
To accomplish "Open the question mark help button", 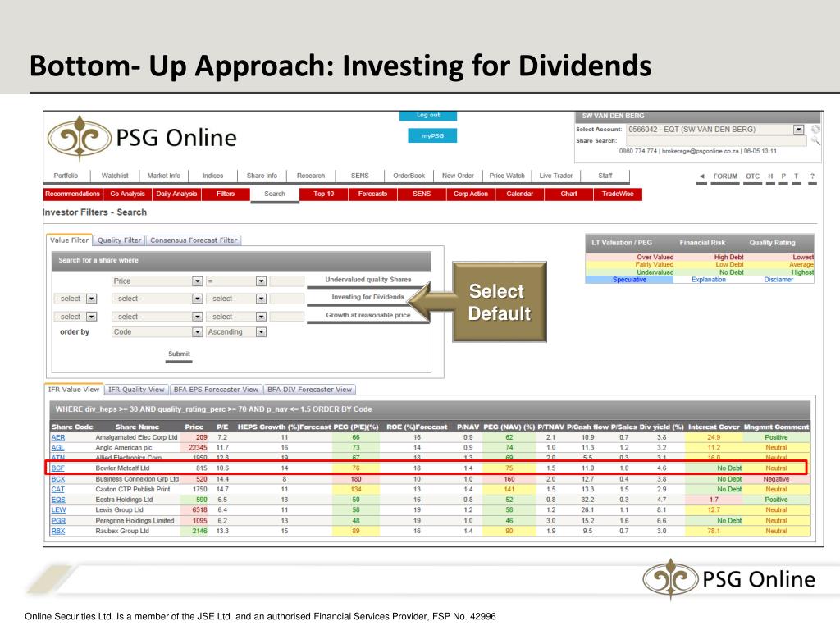I will (812, 176).
